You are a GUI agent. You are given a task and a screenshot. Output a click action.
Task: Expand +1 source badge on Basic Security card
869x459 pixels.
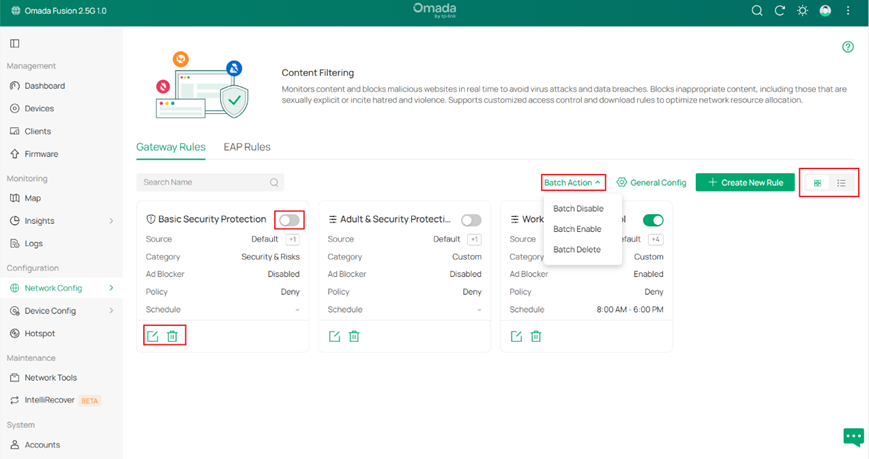click(293, 239)
